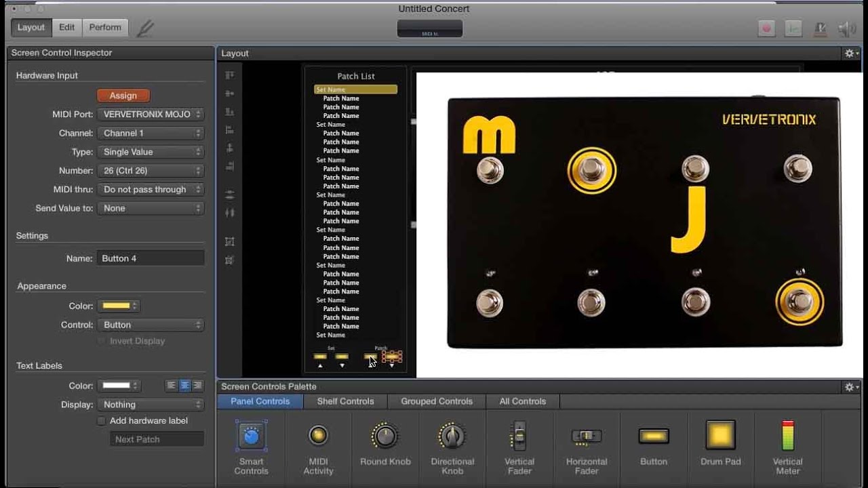
Task: Select the highlighted first Set Name row
Action: [x=355, y=89]
